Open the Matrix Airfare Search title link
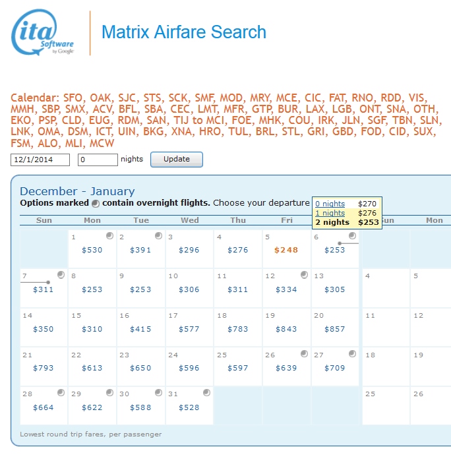 [x=183, y=32]
